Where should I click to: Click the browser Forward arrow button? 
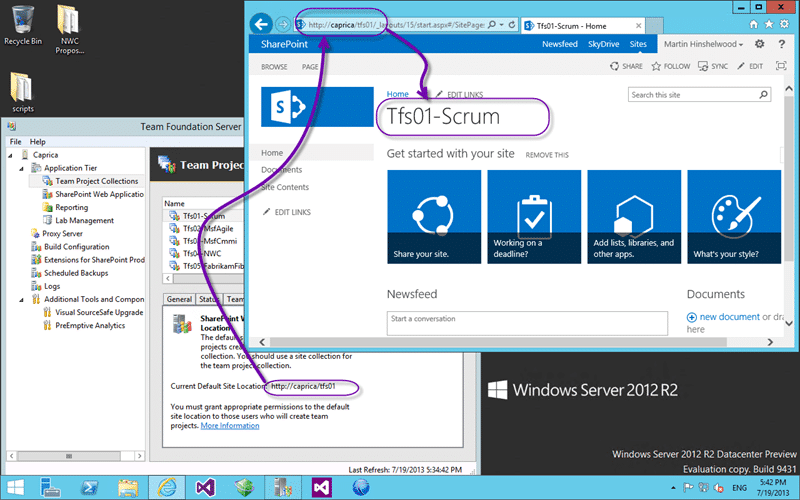[282, 24]
